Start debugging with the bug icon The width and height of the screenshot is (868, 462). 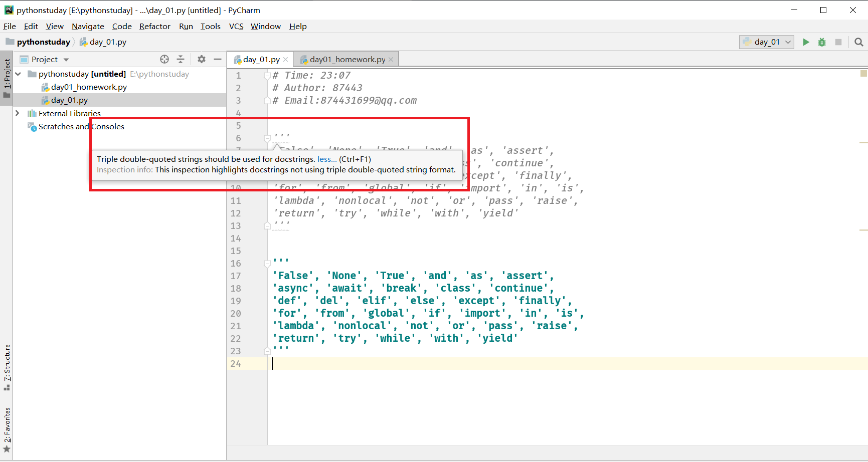pyautogui.click(x=822, y=42)
